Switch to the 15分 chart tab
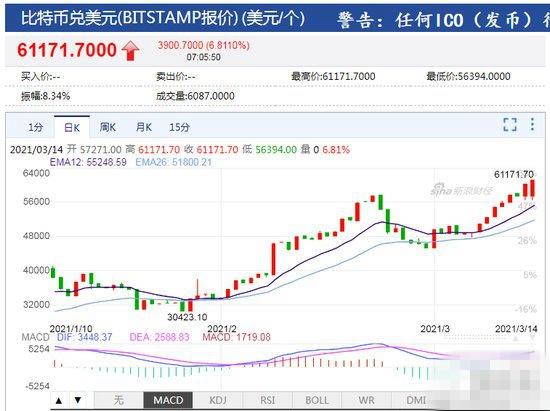This screenshot has height=411, width=550. tap(179, 127)
